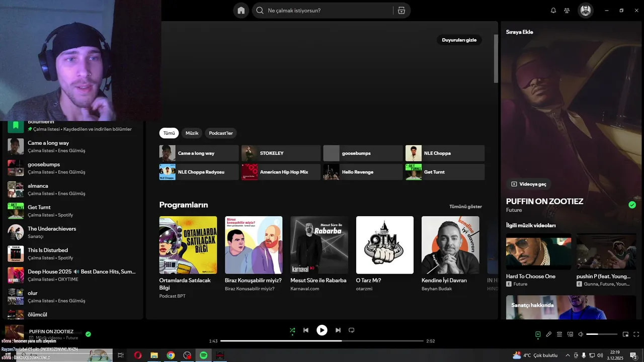Select the 'Tümü' filter chip
644x362 pixels.
tap(169, 133)
